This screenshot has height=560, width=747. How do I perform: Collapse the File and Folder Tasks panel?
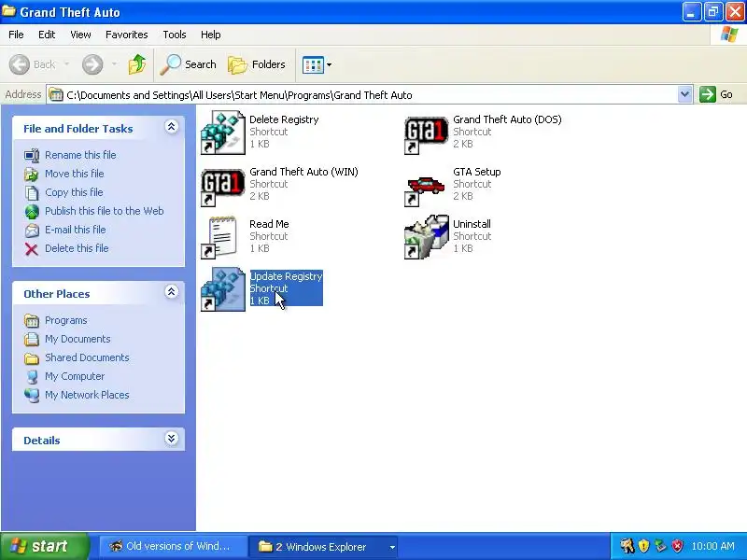(x=172, y=127)
